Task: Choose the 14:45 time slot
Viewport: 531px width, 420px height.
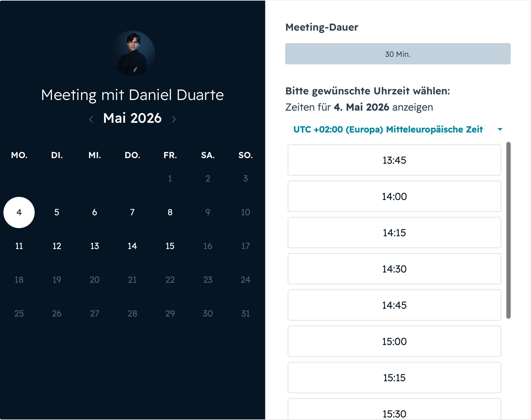Action: 394,305
